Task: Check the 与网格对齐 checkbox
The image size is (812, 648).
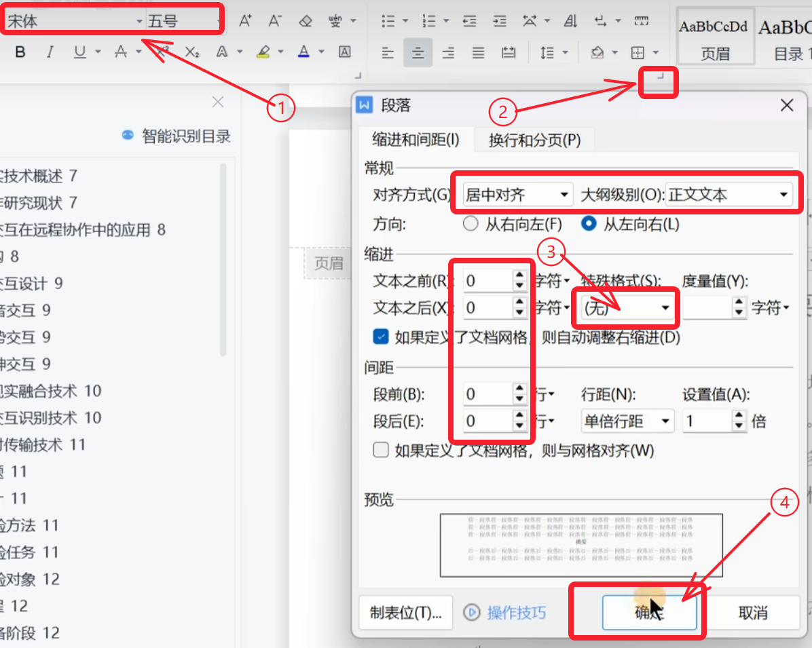Action: (381, 450)
